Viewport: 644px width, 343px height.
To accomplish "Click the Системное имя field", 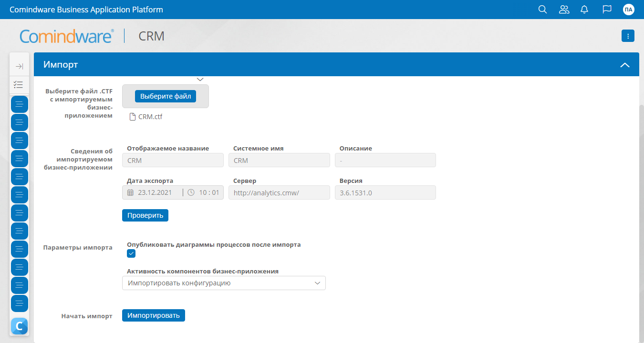I will pyautogui.click(x=279, y=160).
